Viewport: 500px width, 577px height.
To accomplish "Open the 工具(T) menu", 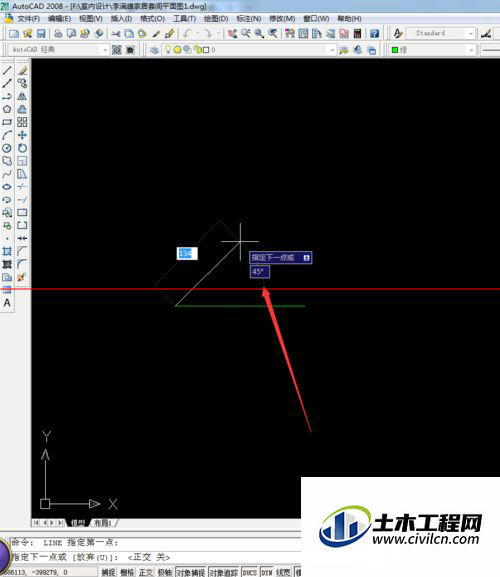I will point(184,18).
